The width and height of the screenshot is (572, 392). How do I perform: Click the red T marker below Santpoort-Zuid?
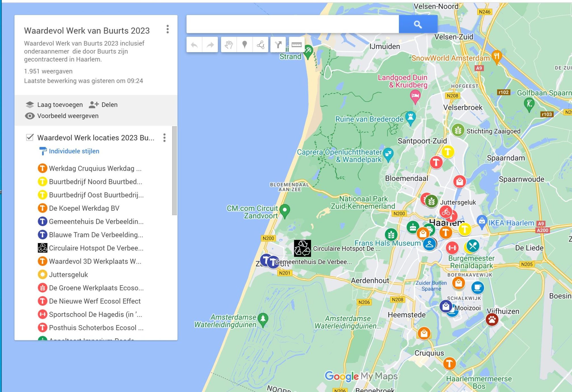[436, 163]
